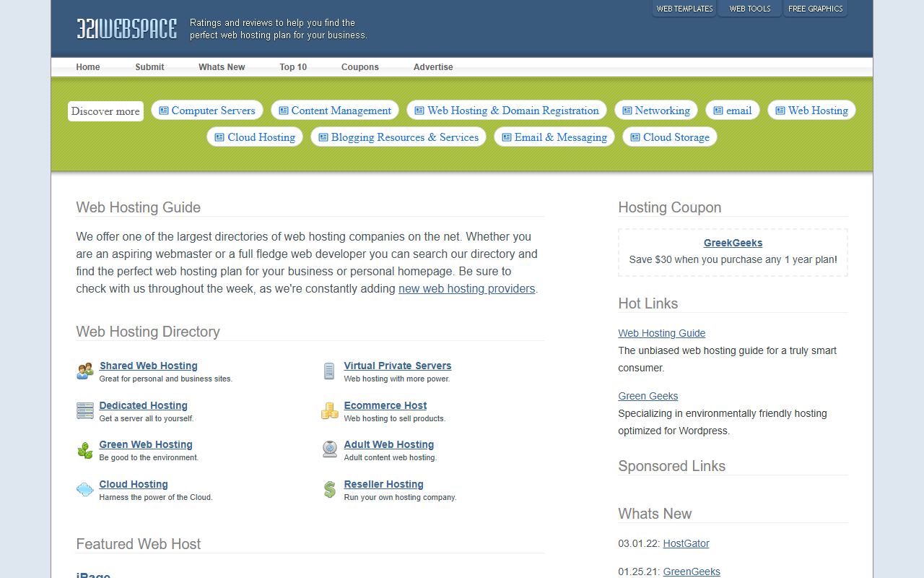Open the Whats New menu item

[222, 67]
